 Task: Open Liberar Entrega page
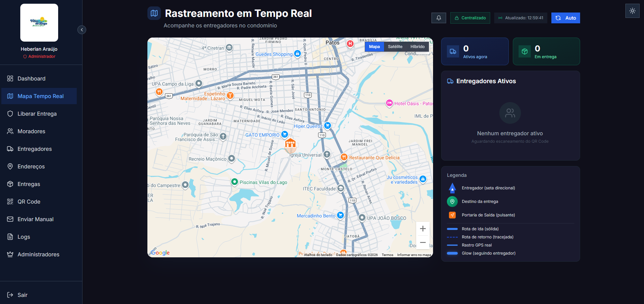[39, 114]
